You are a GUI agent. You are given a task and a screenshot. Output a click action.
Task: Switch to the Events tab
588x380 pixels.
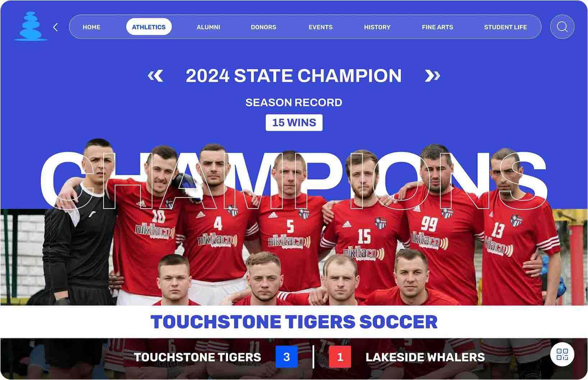tap(320, 27)
